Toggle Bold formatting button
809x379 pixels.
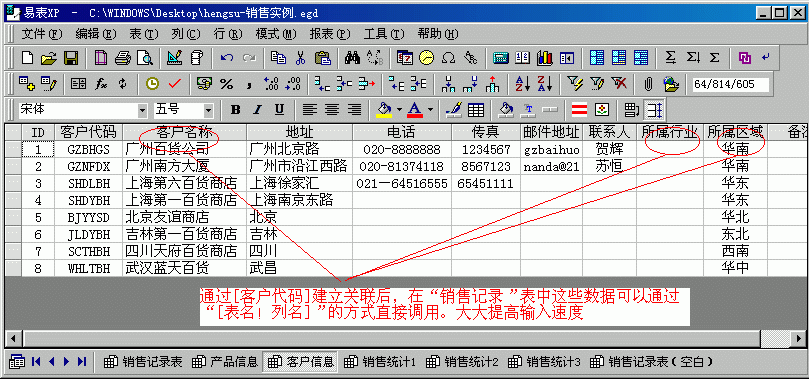[235, 109]
